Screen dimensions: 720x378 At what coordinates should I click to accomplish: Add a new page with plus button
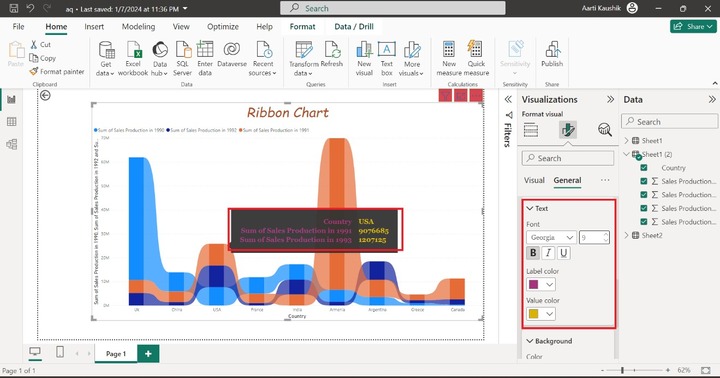pyautogui.click(x=148, y=354)
